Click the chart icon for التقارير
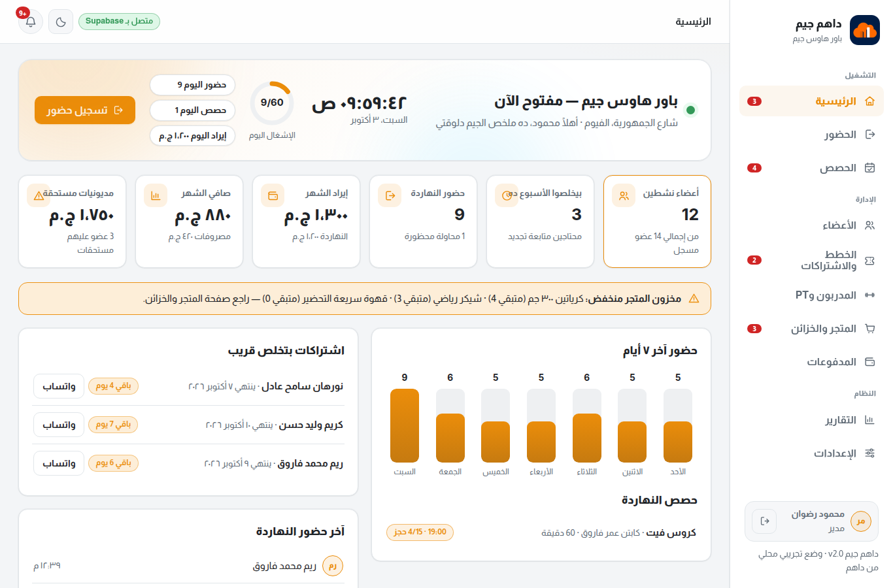The image size is (893, 588). [869, 420]
